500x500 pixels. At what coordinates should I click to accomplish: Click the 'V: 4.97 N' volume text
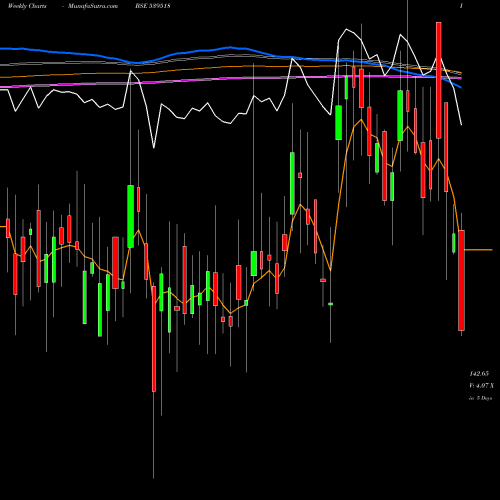482,386
